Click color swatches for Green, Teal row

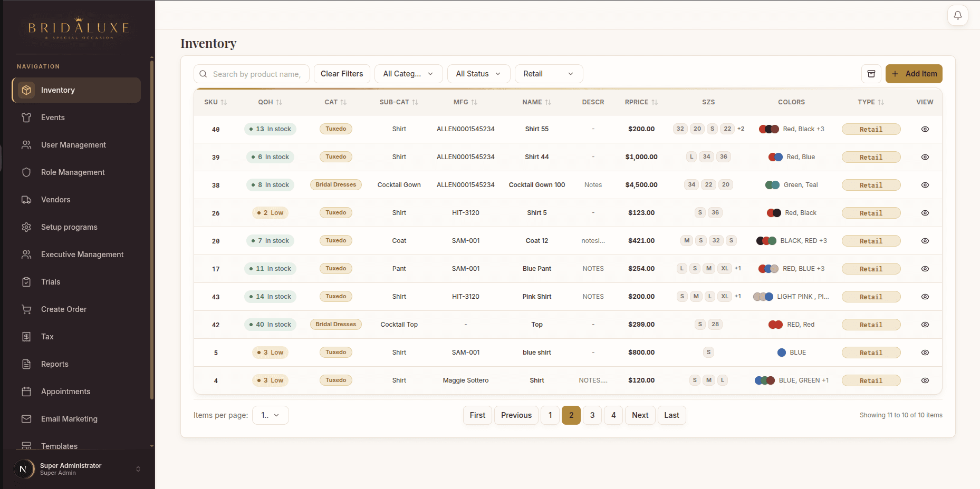772,185
